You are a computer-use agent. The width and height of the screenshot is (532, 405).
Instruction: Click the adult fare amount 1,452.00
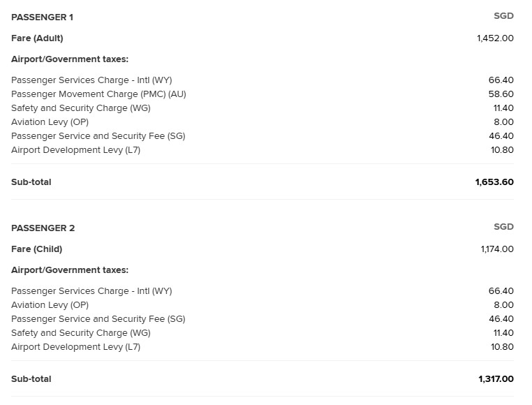[x=495, y=38]
